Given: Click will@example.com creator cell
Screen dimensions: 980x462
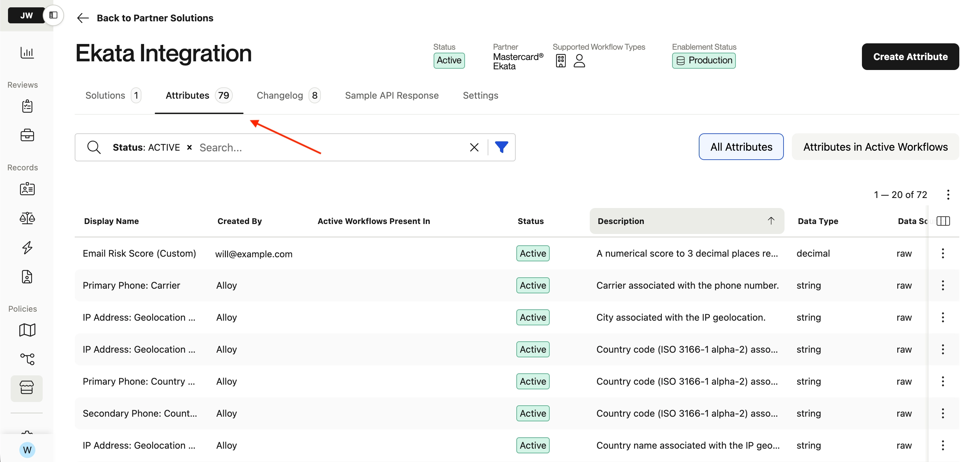Looking at the screenshot, I should pyautogui.click(x=254, y=254).
